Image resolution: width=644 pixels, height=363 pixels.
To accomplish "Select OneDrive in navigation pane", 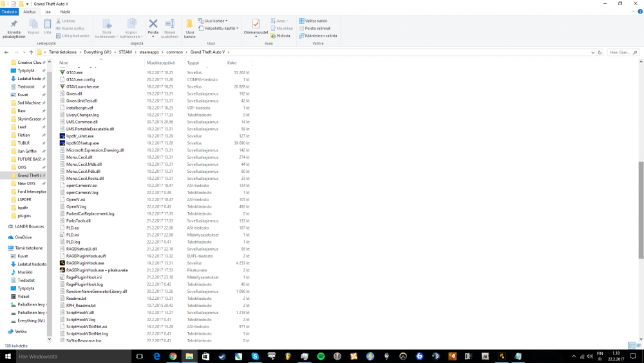I will (23, 237).
